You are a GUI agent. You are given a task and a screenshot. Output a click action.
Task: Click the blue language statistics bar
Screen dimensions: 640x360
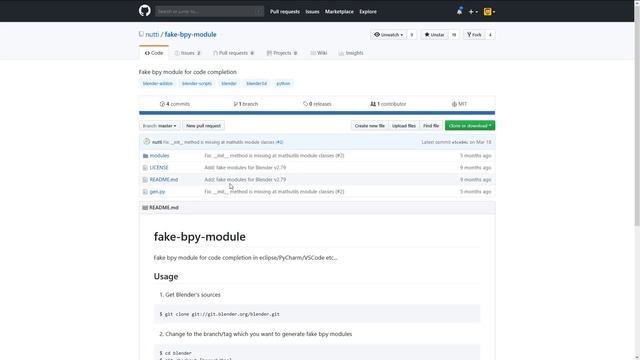coord(317,113)
